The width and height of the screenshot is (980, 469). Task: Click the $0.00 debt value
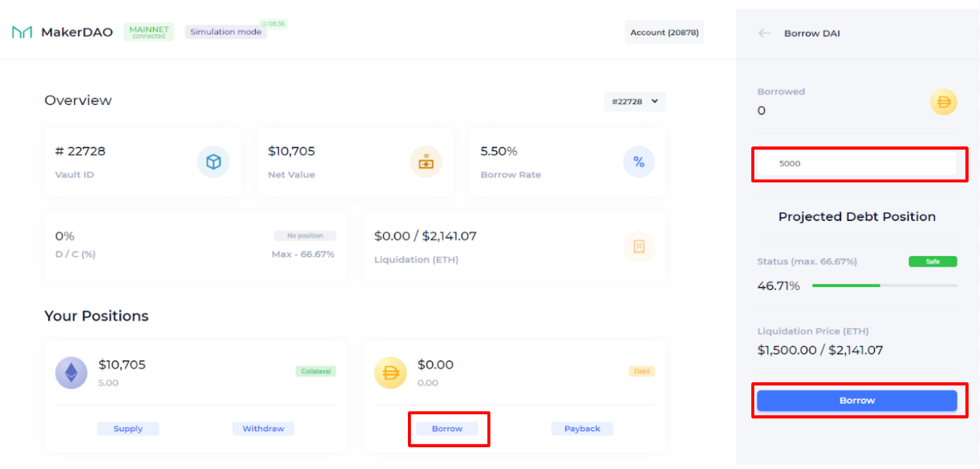436,365
